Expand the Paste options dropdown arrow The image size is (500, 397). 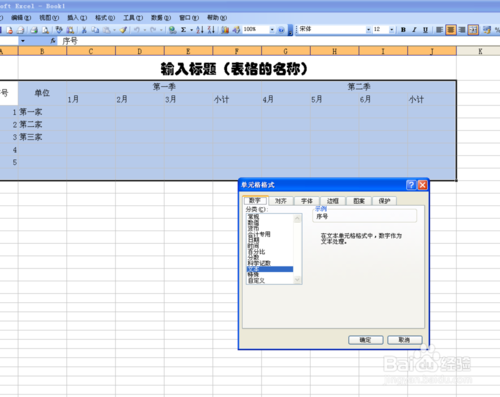tap(114, 30)
